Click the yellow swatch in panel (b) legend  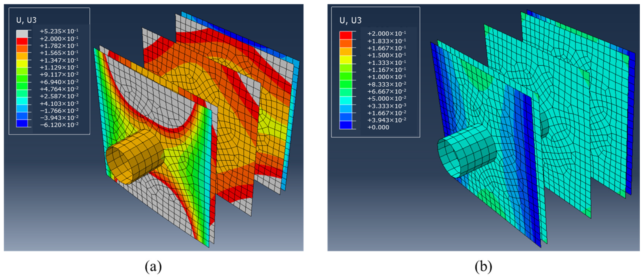tap(346, 60)
